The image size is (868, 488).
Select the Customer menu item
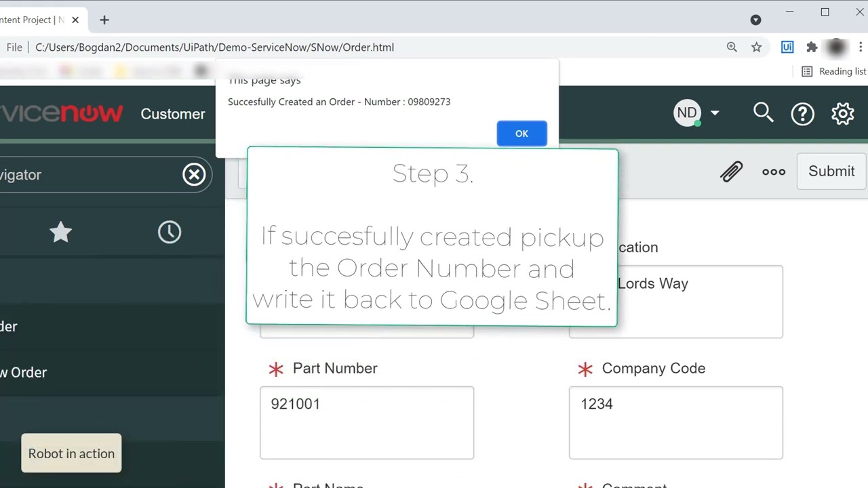pos(173,114)
